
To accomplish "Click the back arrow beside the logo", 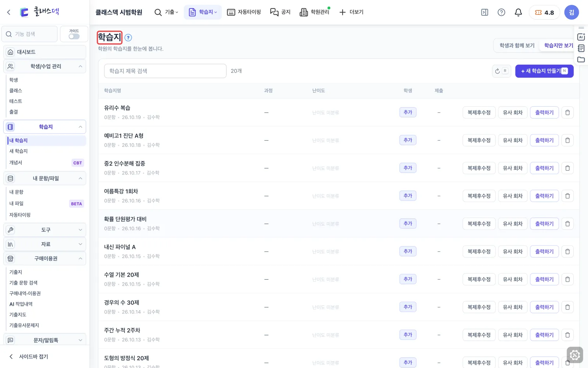I will [x=9, y=12].
